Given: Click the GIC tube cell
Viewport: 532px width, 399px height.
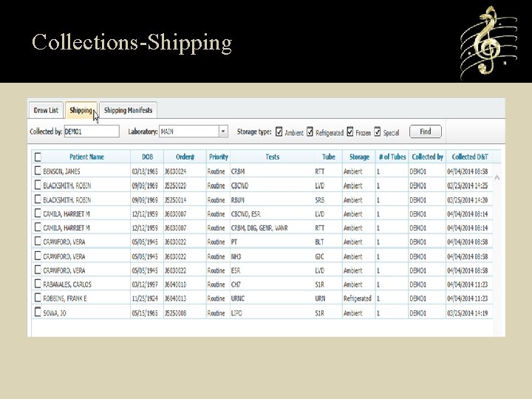Looking at the screenshot, I should (319, 256).
